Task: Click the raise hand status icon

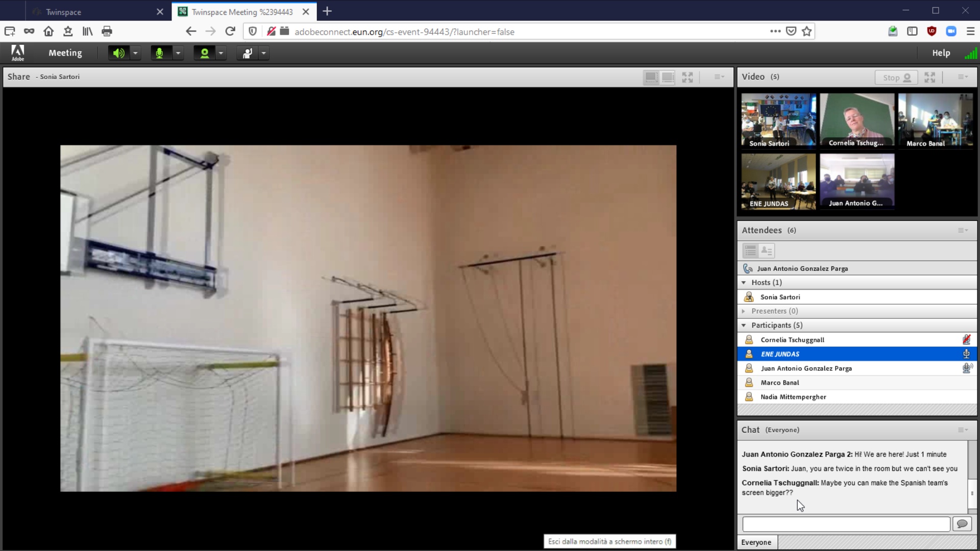Action: 248,53
